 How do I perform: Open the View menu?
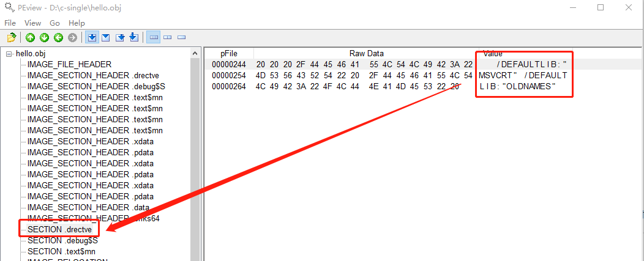(x=32, y=23)
